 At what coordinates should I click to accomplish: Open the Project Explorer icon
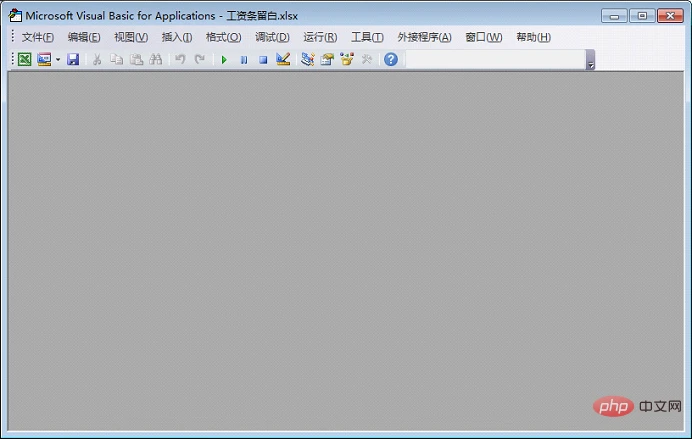coord(308,59)
